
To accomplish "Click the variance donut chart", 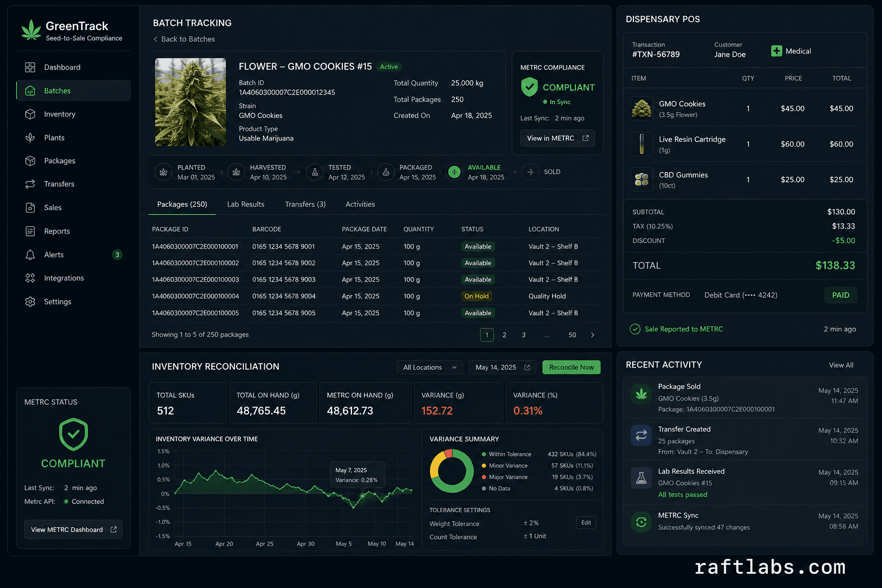I will point(452,471).
